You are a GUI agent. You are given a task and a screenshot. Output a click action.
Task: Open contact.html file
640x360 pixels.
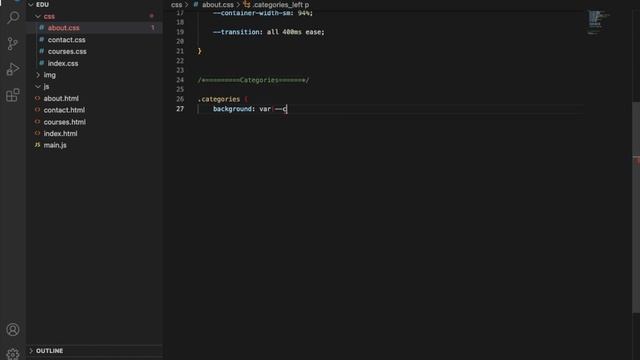click(x=64, y=110)
